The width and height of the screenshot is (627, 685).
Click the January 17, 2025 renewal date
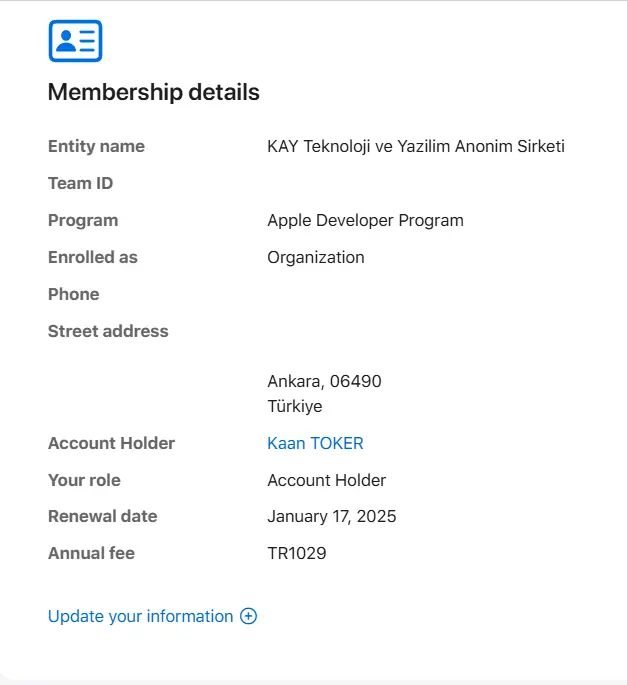[x=332, y=516]
